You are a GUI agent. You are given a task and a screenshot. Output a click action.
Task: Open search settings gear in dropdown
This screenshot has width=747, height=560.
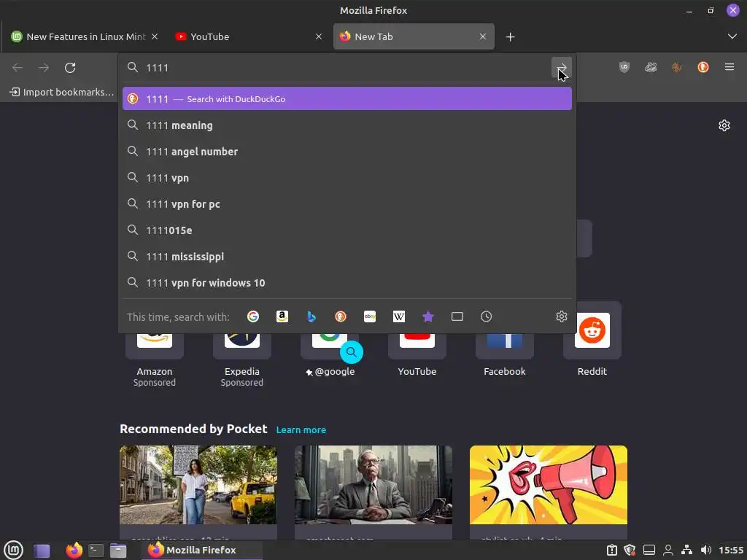562,316
